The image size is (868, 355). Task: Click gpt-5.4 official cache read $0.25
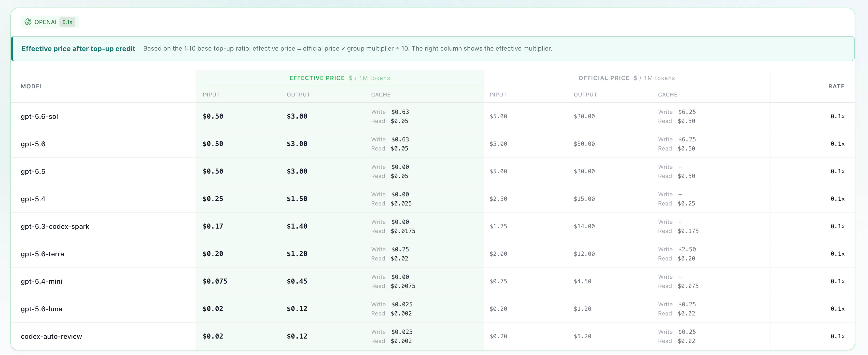(x=686, y=204)
